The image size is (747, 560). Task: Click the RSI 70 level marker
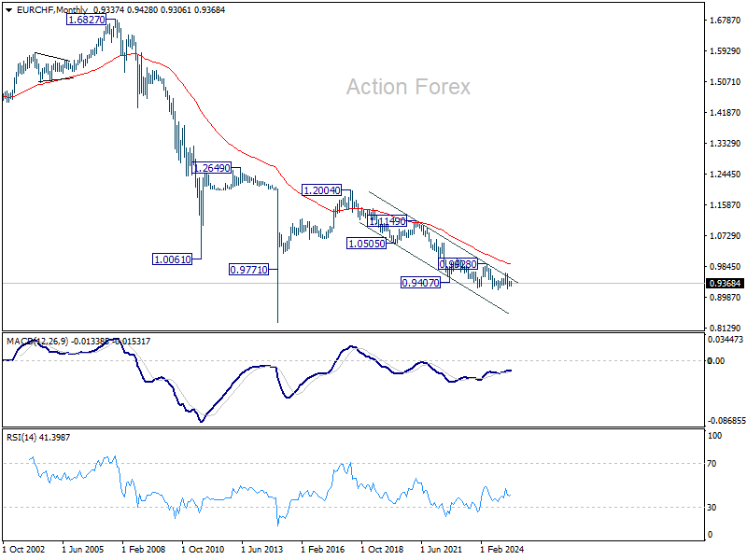[712, 463]
